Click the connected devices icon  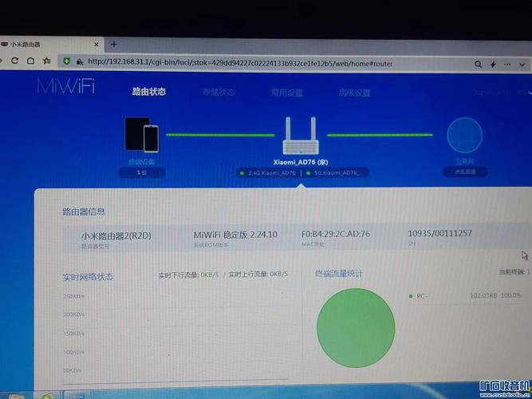[x=142, y=134]
